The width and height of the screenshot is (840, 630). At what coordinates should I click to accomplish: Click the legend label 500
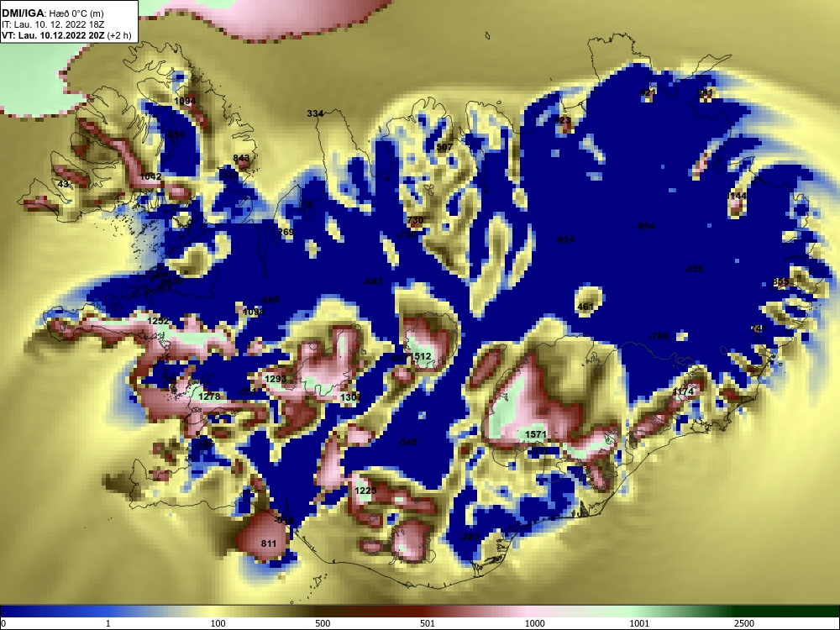pos(323,623)
